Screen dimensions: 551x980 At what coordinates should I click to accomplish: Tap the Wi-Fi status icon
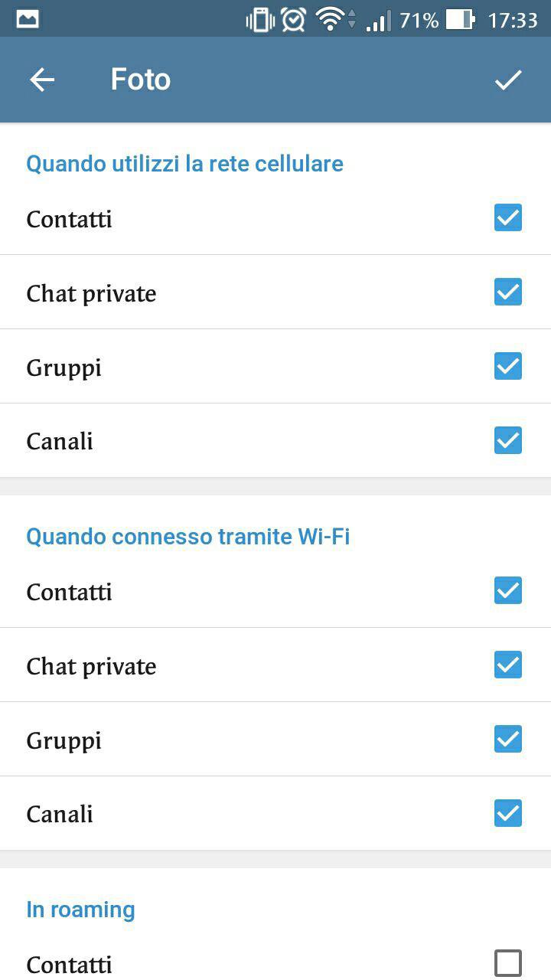(331, 19)
